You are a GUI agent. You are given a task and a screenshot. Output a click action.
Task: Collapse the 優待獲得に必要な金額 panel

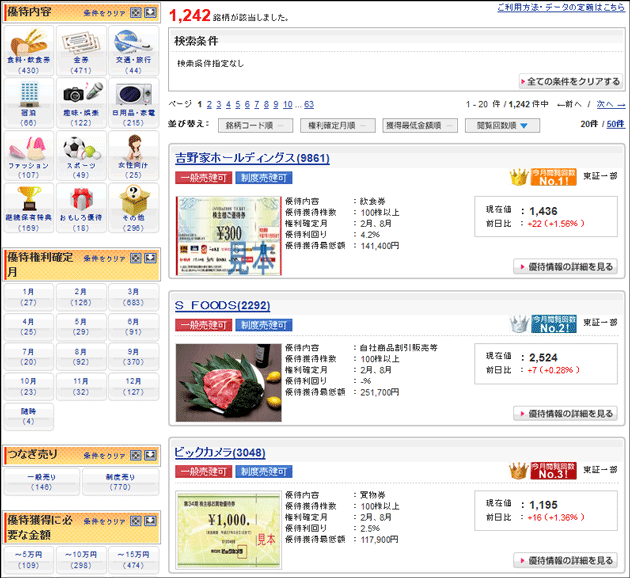(150, 521)
